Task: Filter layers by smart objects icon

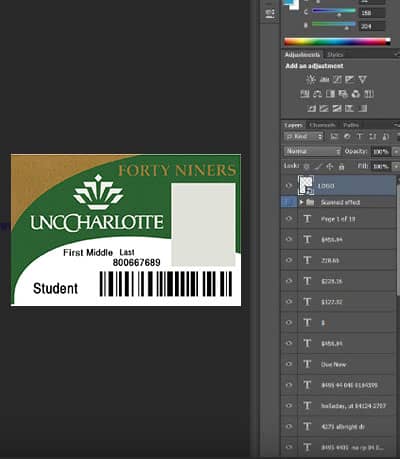Action: coord(386,137)
